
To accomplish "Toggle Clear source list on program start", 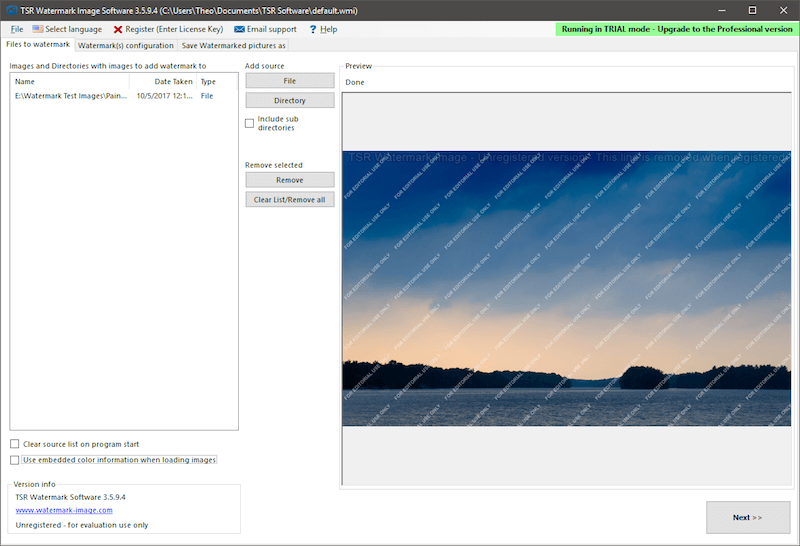I will coord(15,444).
